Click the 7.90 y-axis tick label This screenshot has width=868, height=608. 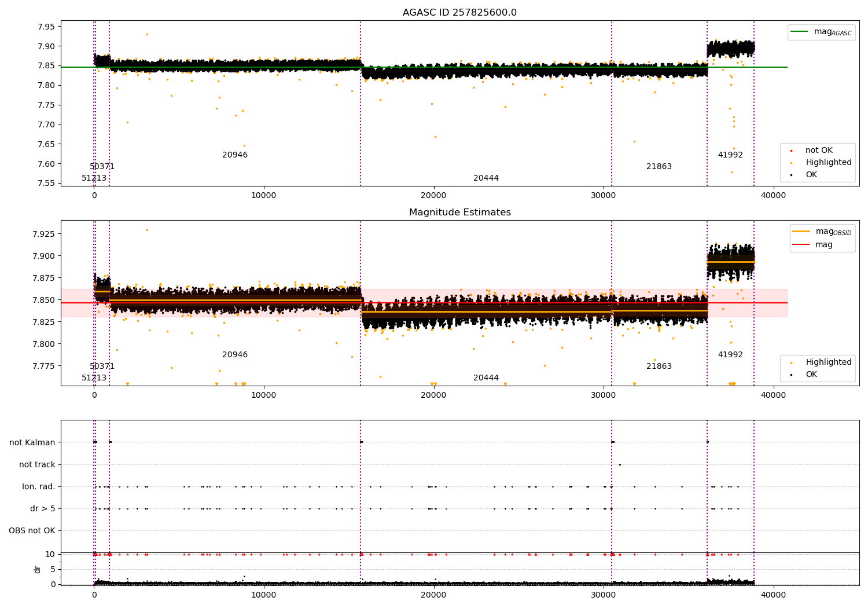coord(45,46)
